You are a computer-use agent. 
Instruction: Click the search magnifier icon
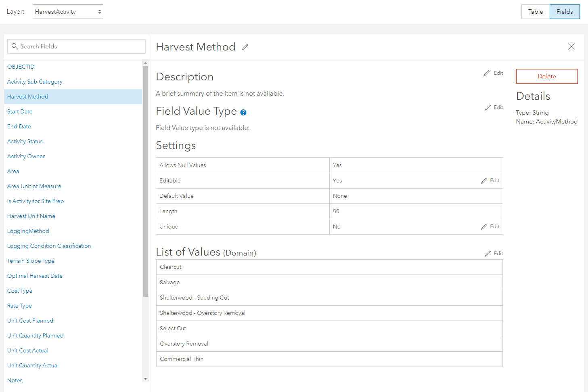15,46
